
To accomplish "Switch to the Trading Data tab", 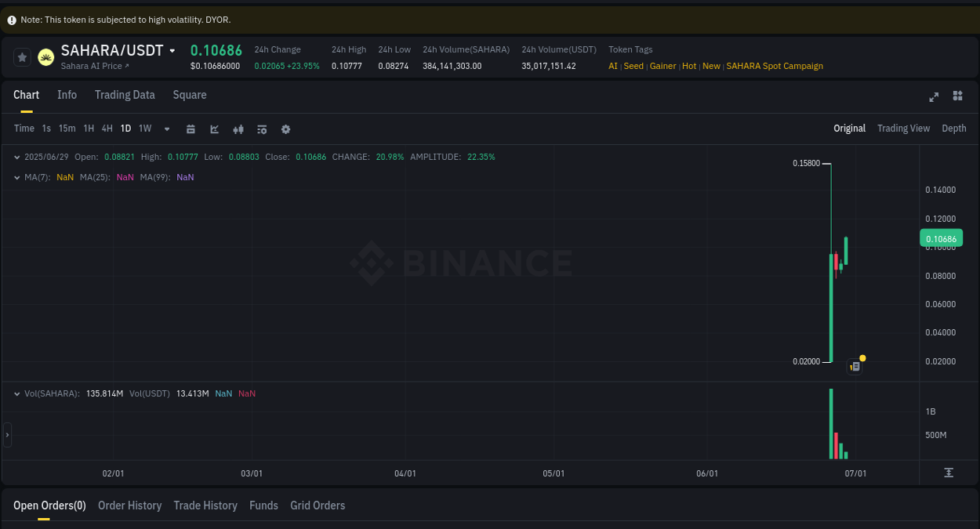I will pyautogui.click(x=125, y=95).
